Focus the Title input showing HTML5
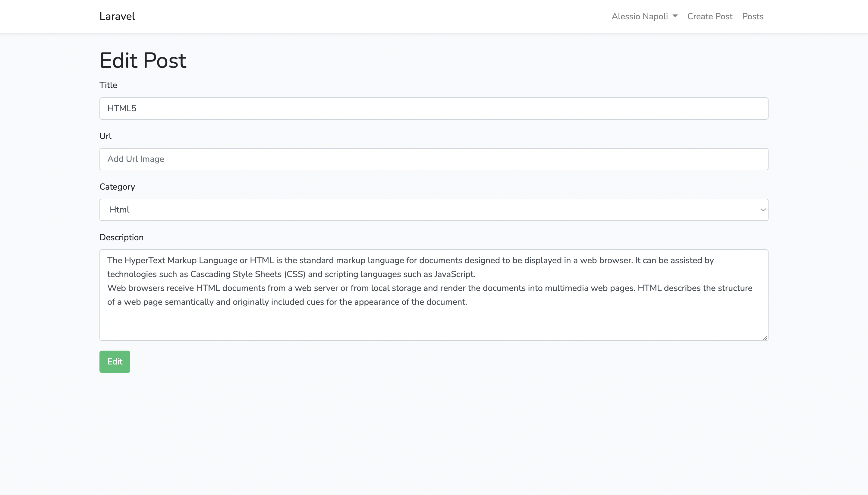This screenshot has width=868, height=495. pyautogui.click(x=434, y=108)
